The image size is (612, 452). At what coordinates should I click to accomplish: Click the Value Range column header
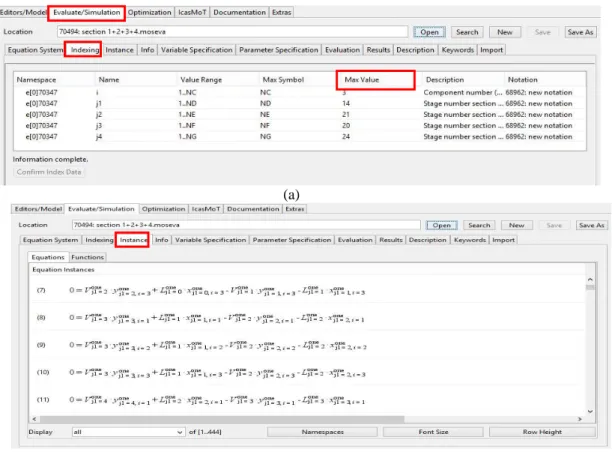[218, 80]
